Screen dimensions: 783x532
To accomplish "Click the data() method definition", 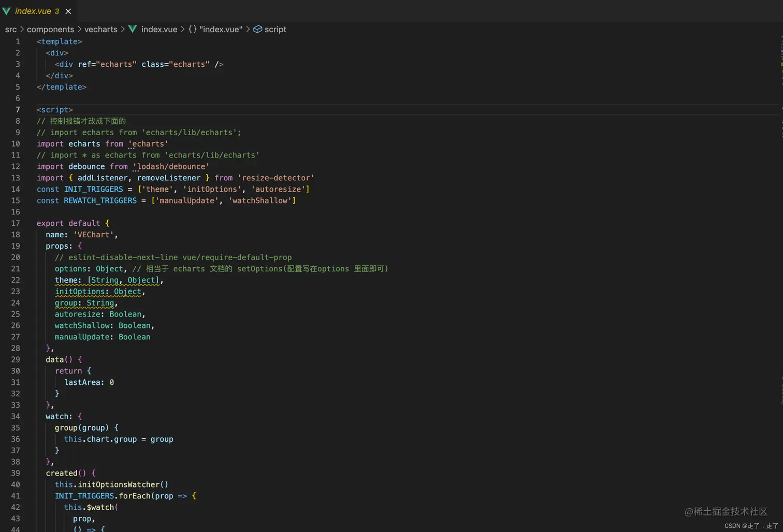I will pyautogui.click(x=64, y=360).
